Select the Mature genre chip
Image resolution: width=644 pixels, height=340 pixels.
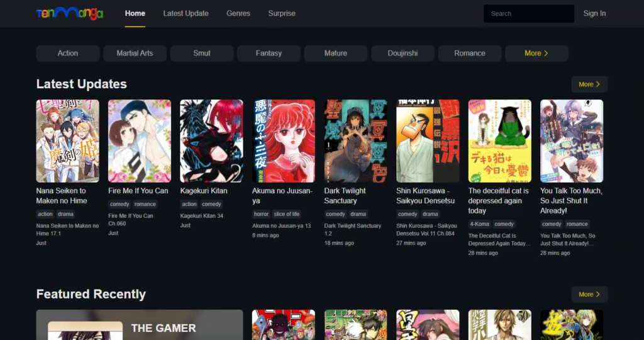[x=336, y=54]
